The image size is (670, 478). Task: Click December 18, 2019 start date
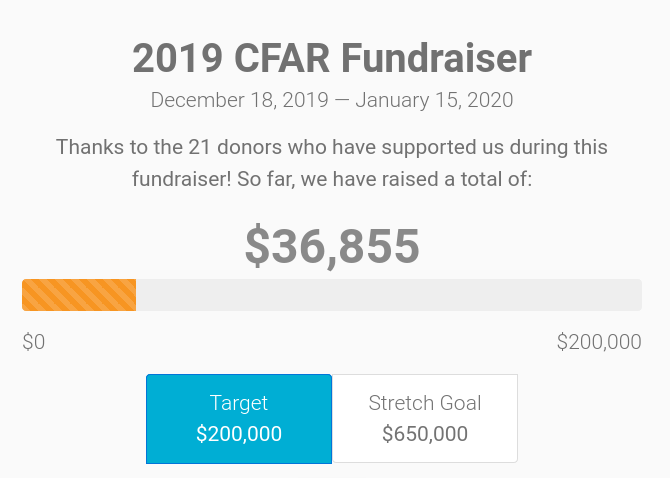(239, 100)
